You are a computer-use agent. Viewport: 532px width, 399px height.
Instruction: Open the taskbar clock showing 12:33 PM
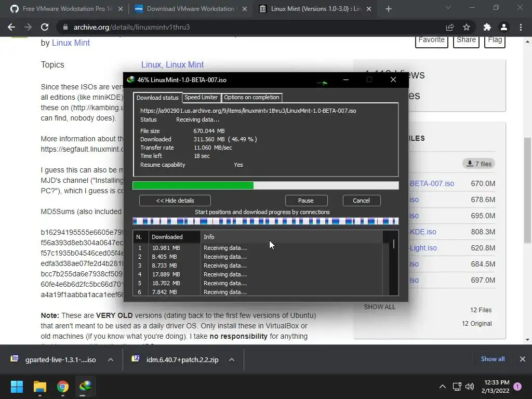tap(495, 387)
